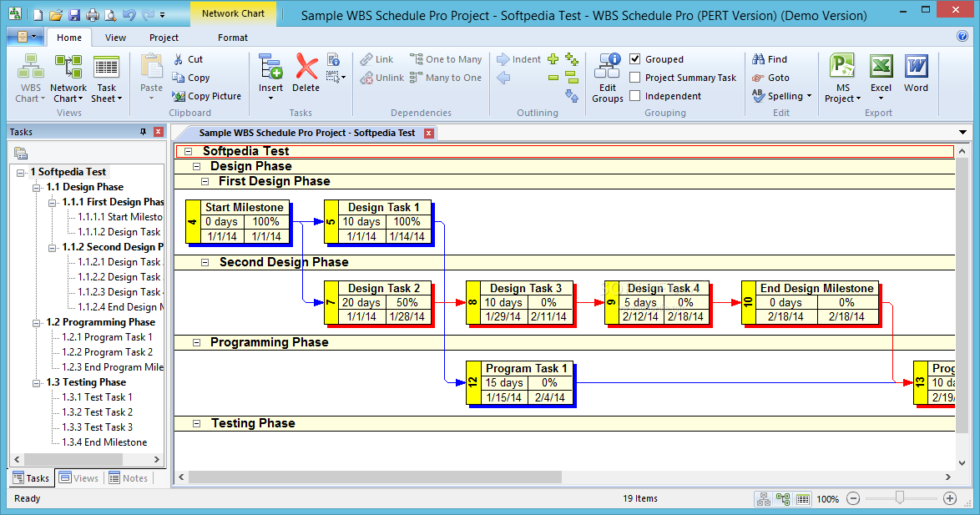
Task: Click the double green minus collapse-all icon
Action: [x=571, y=78]
